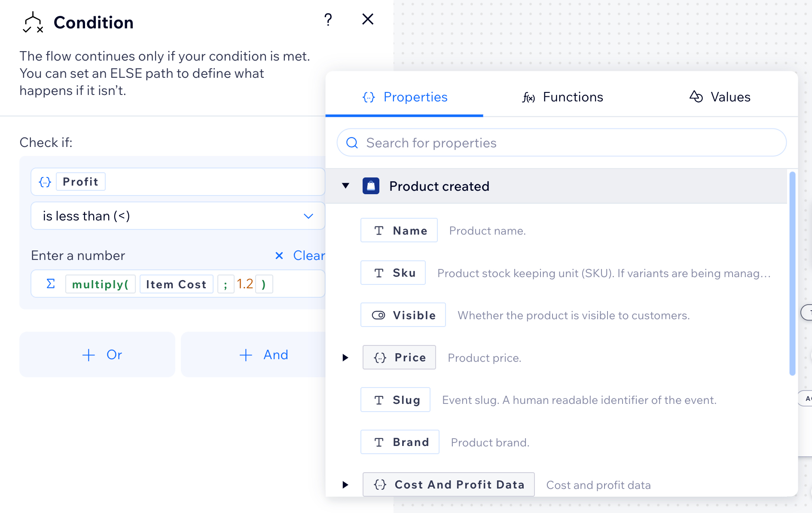
Task: Insert the Visible property chip
Action: 403,315
